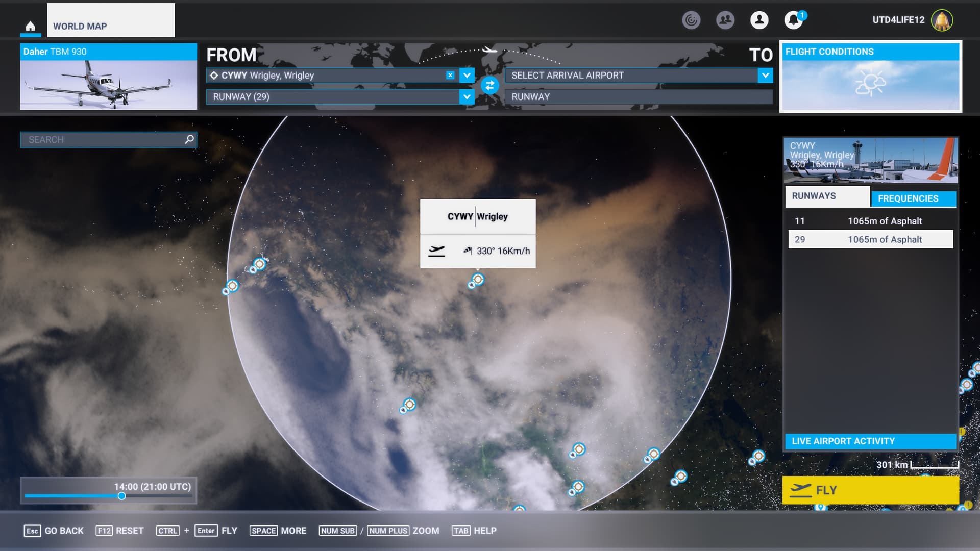This screenshot has height=551, width=980.
Task: Open the Select Arrival Airport dropdown
Action: tap(765, 76)
